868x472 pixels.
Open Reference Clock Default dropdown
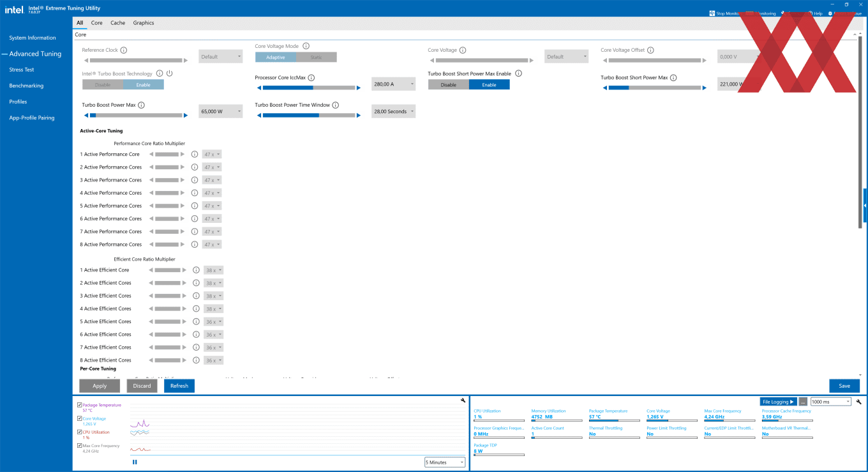coord(221,57)
